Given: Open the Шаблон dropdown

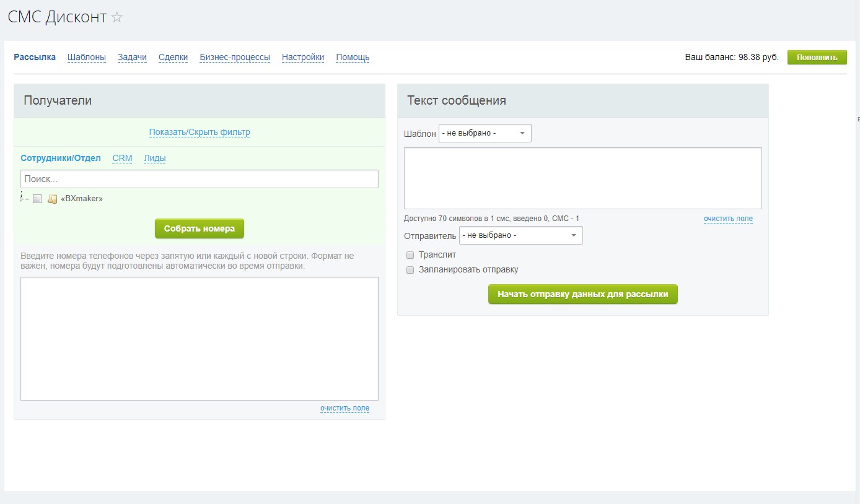Looking at the screenshot, I should click(485, 133).
